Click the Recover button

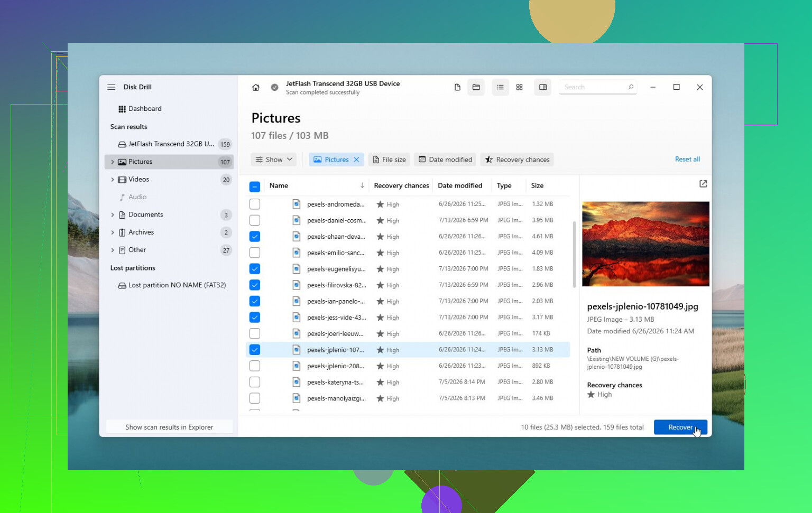(680, 427)
